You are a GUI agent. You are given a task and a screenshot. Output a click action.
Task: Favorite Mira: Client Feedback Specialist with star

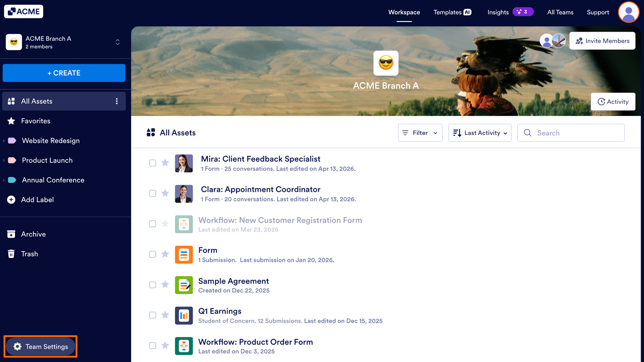pos(165,163)
